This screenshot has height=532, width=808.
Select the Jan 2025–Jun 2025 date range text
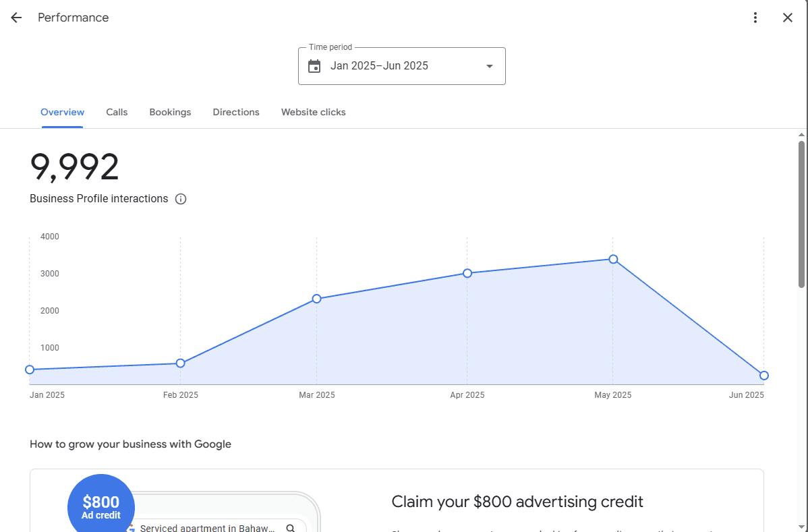[379, 66]
